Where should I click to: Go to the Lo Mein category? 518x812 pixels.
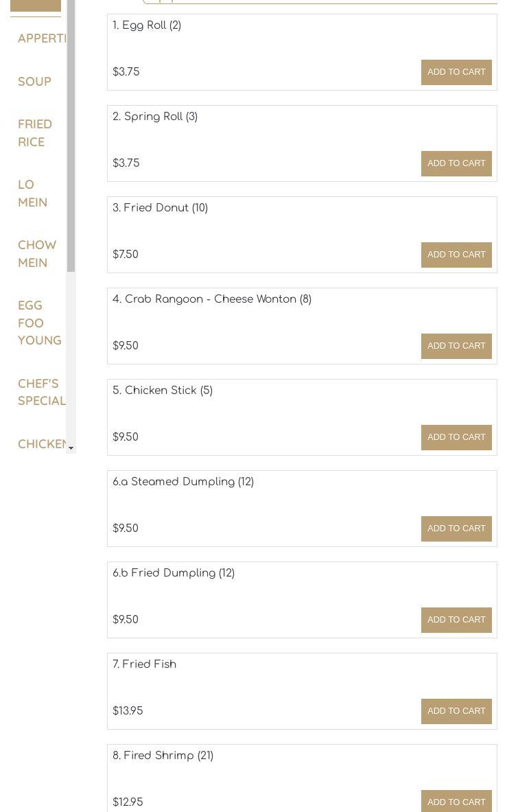pyautogui.click(x=32, y=193)
